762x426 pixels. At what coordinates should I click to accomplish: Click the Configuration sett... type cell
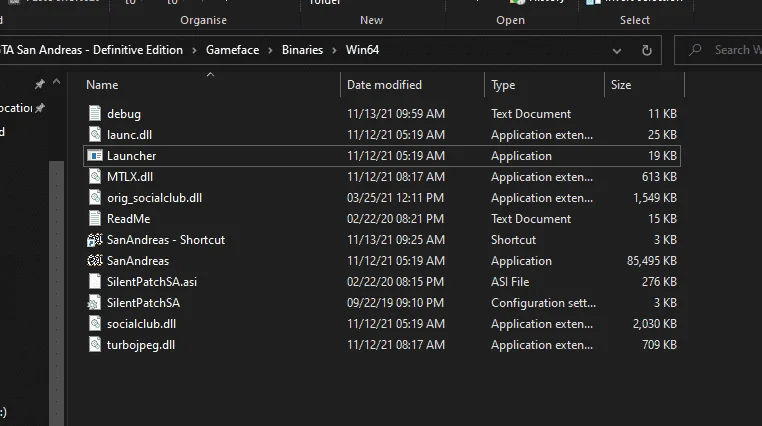(x=543, y=303)
